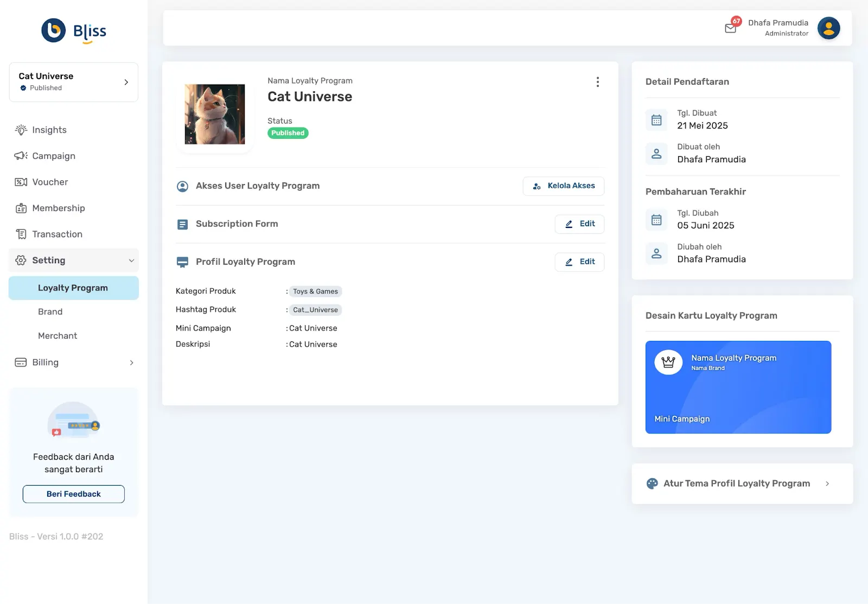
Task: Edit the Profil Loyalty Program
Action: (x=579, y=262)
